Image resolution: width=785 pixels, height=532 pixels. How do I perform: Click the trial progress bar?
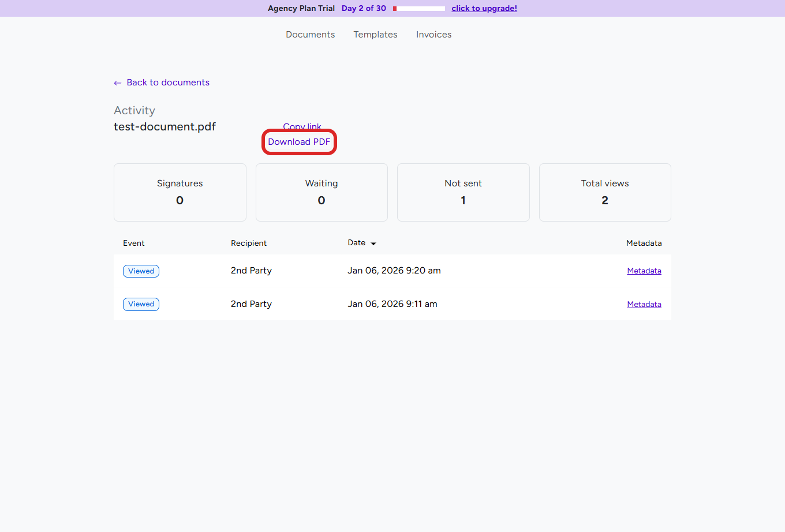tap(418, 8)
